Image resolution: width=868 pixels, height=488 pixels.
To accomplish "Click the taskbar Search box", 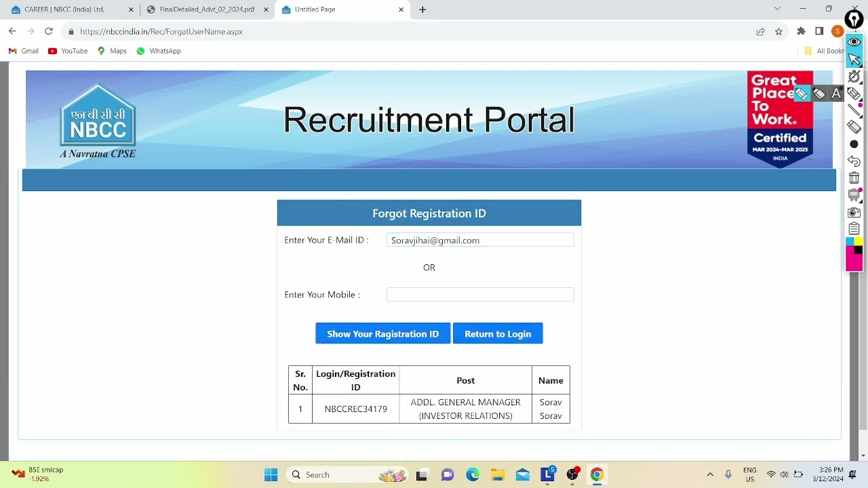I will click(348, 474).
